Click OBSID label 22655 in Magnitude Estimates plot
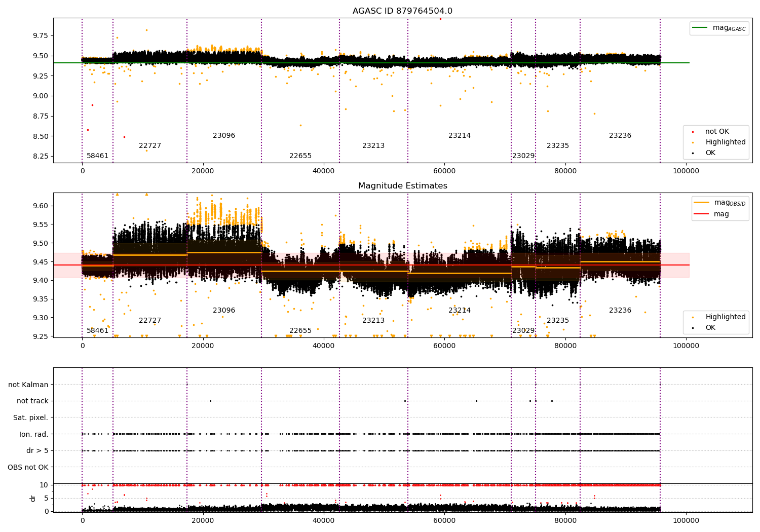The image size is (760, 532). pyautogui.click(x=300, y=331)
